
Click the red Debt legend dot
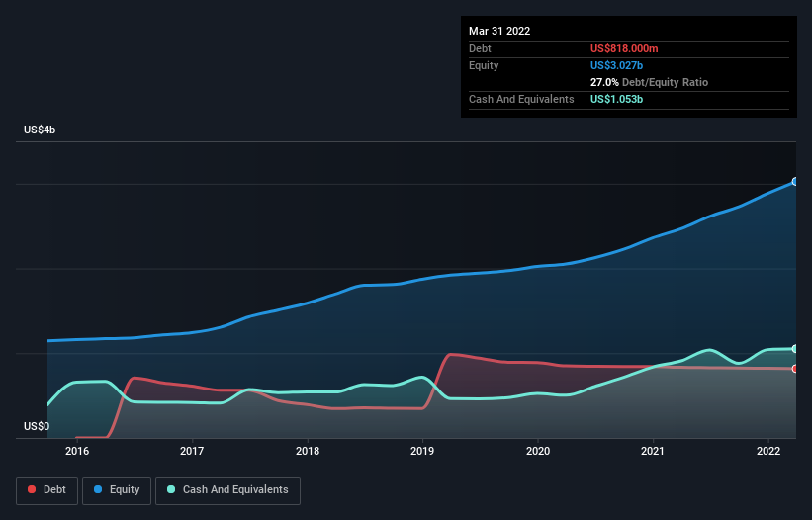(32, 489)
